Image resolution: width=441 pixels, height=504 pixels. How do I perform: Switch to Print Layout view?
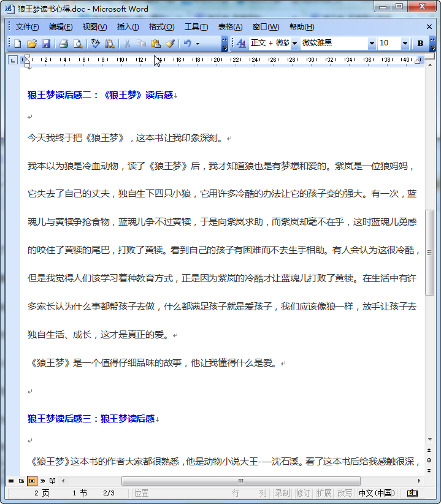(32, 481)
